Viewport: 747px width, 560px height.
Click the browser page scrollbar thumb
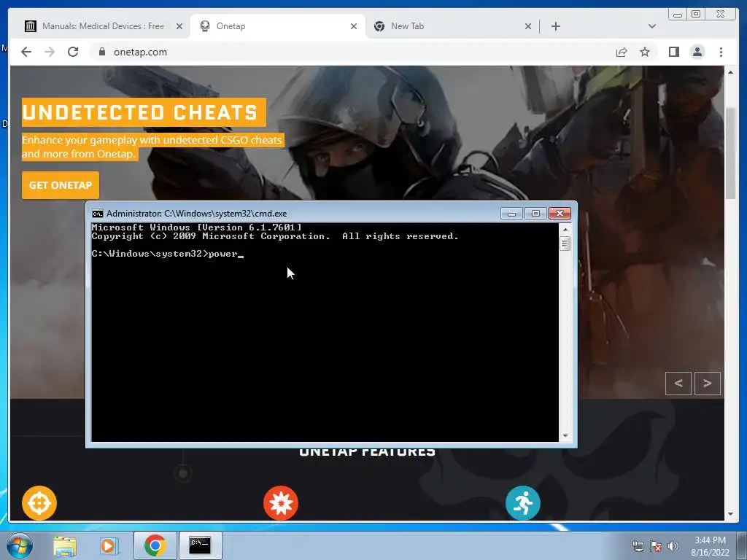point(730,154)
